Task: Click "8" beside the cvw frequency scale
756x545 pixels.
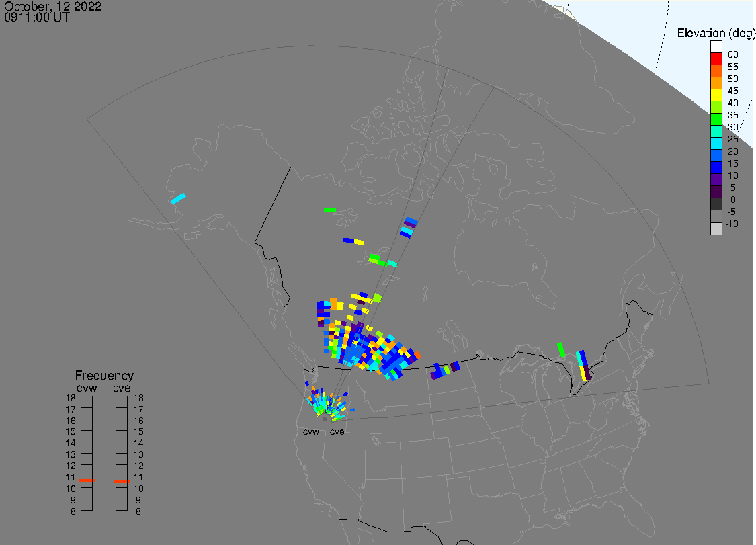Action: point(73,511)
